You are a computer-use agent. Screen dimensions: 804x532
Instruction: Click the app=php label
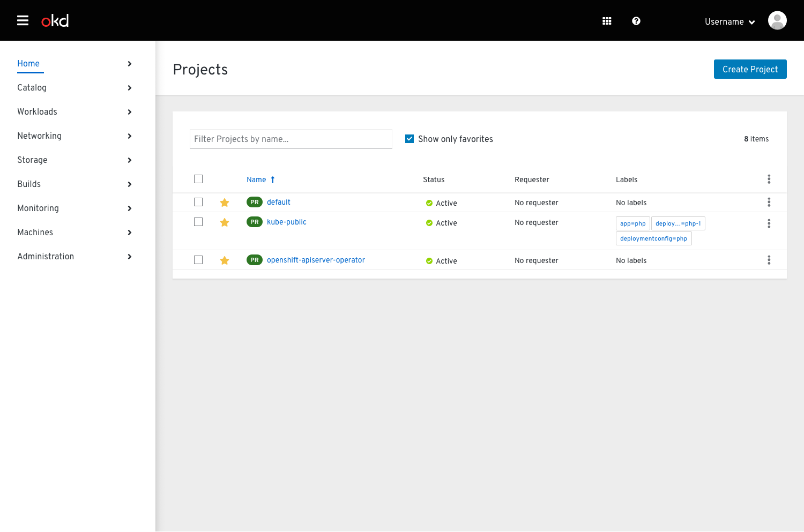pos(633,223)
